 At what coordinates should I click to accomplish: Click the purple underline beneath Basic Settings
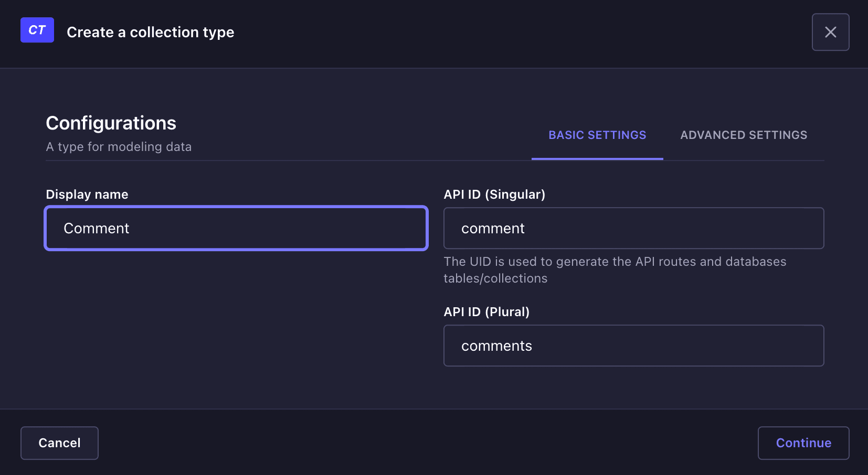tap(597, 158)
